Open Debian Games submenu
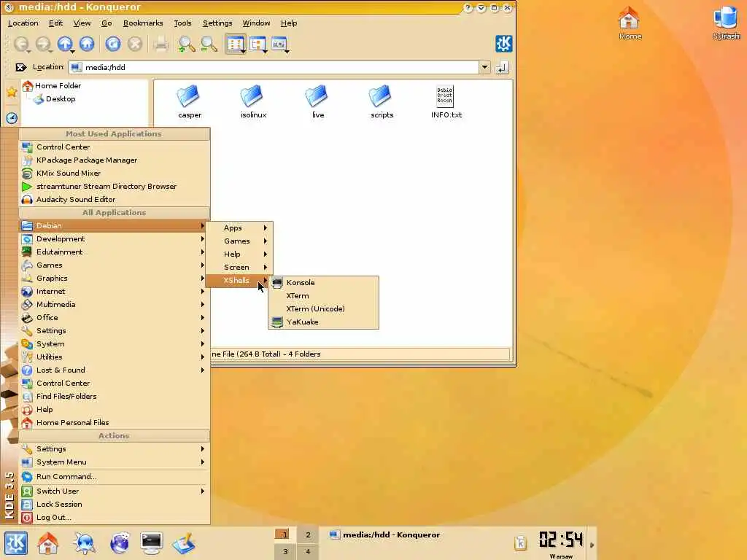 [239, 241]
